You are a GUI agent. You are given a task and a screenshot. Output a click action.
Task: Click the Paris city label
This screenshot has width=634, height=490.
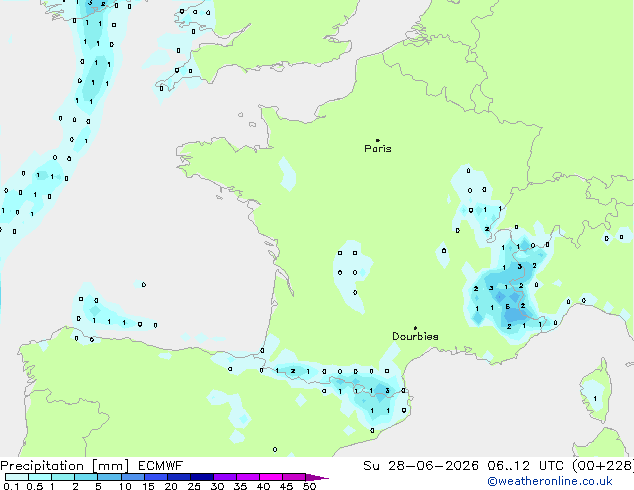pos(378,149)
